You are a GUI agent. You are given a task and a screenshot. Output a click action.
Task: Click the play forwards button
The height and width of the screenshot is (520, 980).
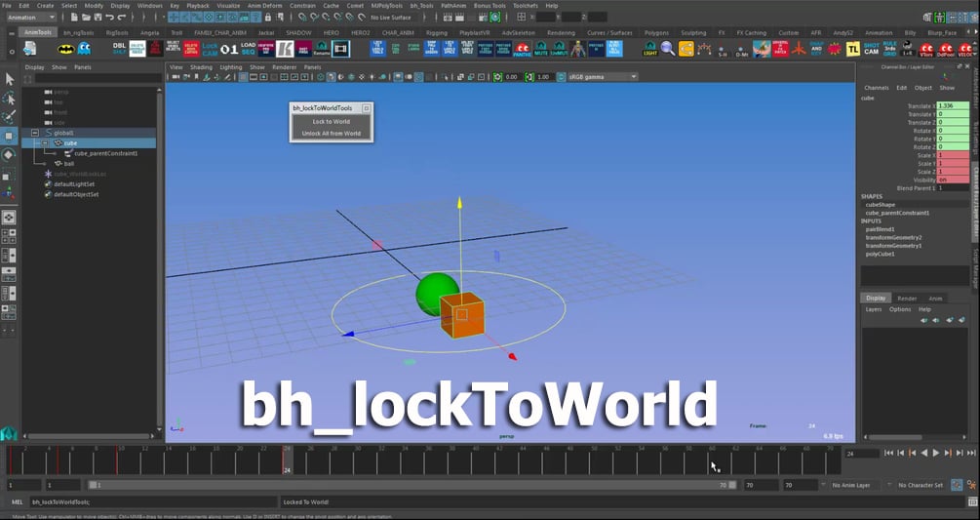coord(935,453)
